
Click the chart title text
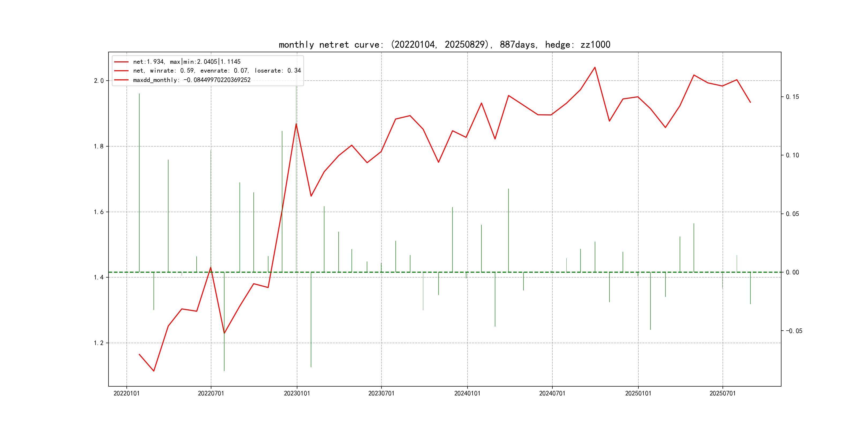pyautogui.click(x=444, y=44)
